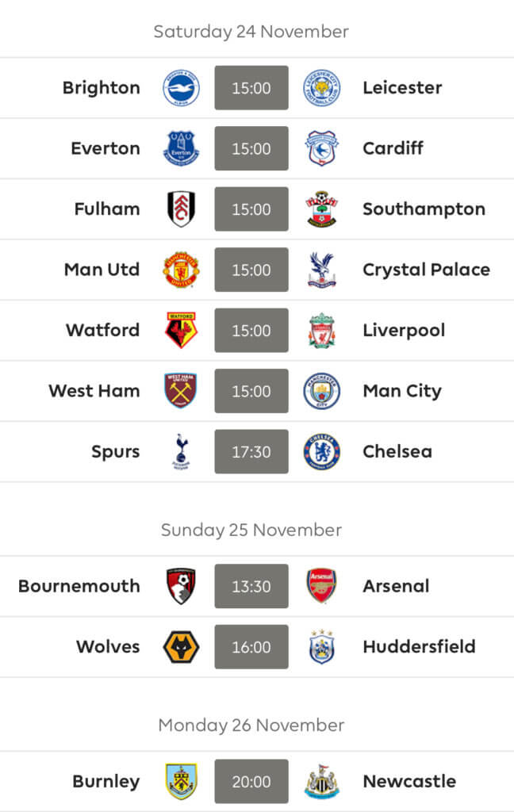Select the Liverpool crest
The image size is (514, 812).
point(322,330)
